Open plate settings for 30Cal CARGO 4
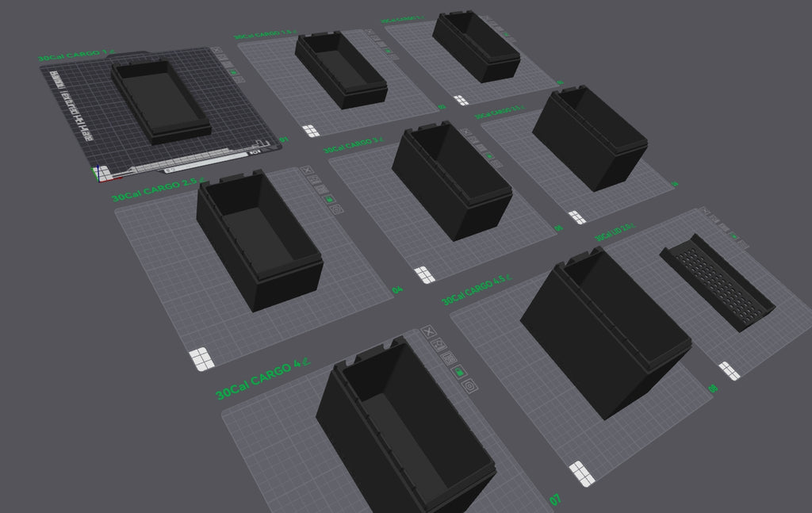812x513 pixels. (x=469, y=385)
